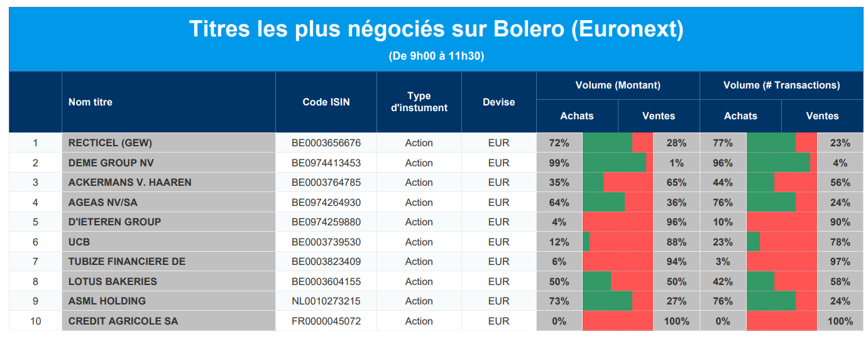Select the "Type d'instument" column header
The height and width of the screenshot is (339, 868).
click(x=419, y=102)
